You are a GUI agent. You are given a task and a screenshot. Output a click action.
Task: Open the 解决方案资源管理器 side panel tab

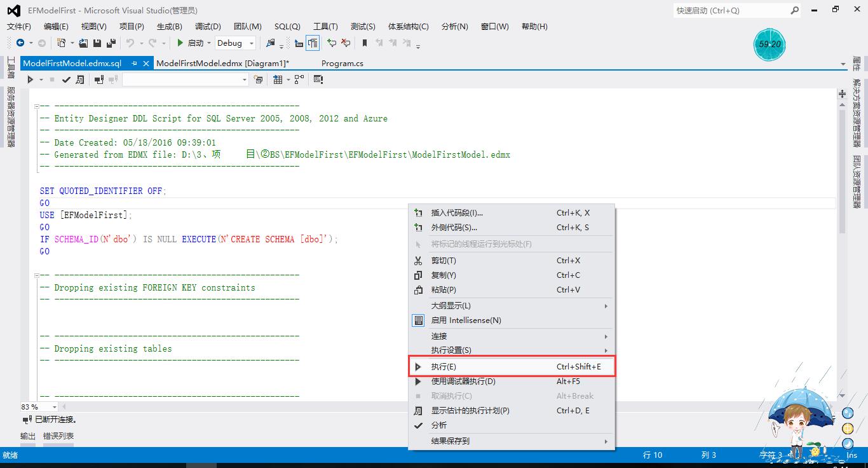pos(857,112)
